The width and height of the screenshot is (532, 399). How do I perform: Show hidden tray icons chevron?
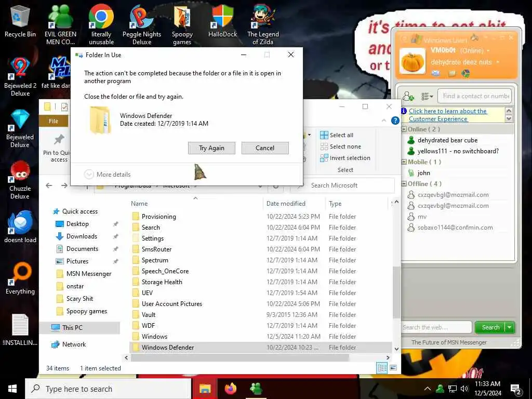(428, 389)
